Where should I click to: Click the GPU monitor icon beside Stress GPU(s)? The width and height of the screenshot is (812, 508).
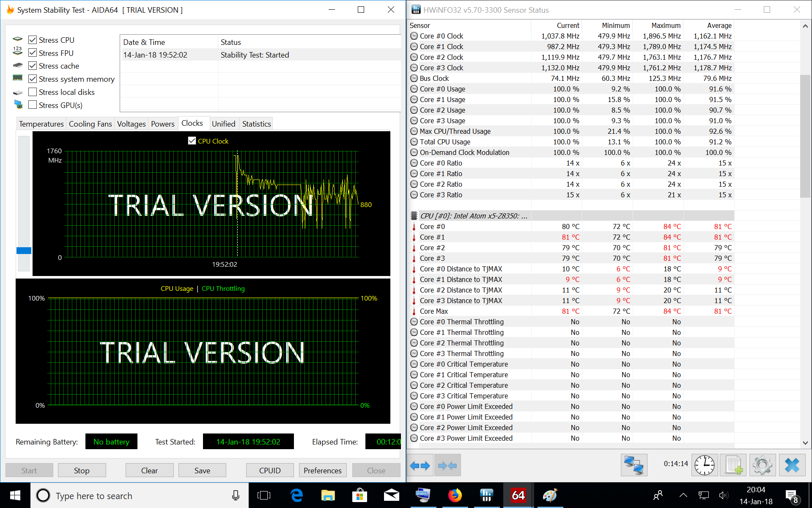(x=18, y=104)
